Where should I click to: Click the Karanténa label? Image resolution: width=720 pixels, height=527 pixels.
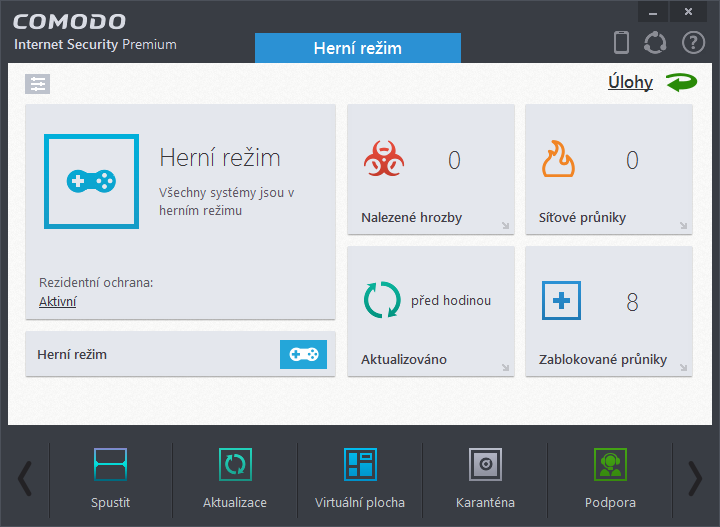485,503
